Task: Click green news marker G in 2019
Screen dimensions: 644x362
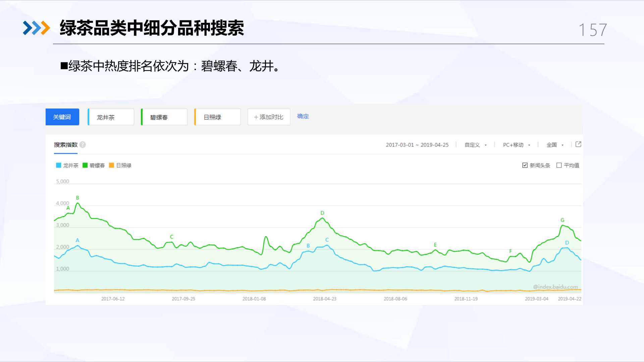Action: click(x=562, y=220)
